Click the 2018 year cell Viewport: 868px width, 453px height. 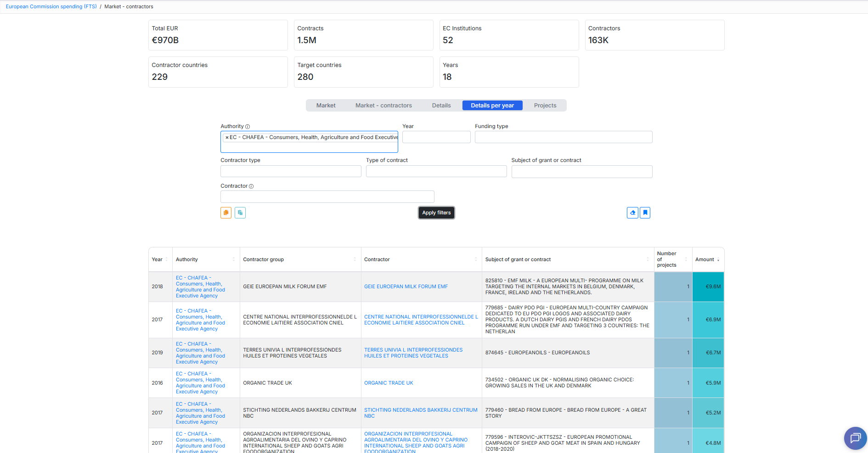click(x=160, y=287)
